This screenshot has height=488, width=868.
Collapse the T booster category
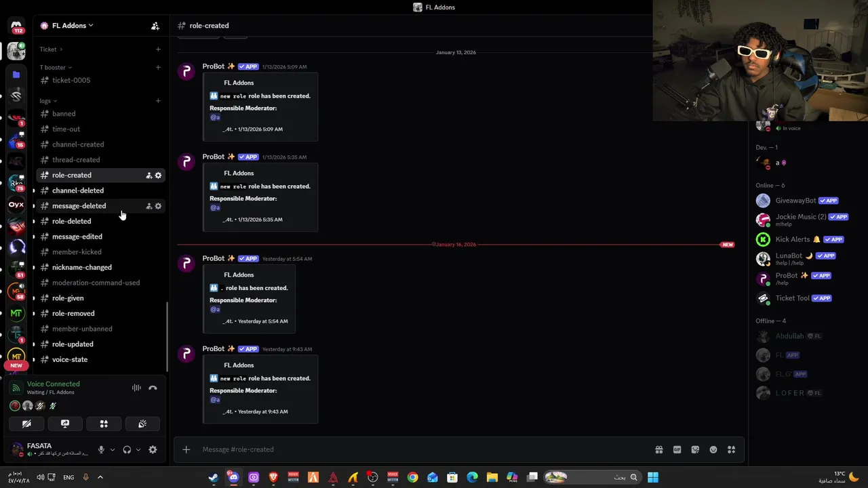click(56, 67)
